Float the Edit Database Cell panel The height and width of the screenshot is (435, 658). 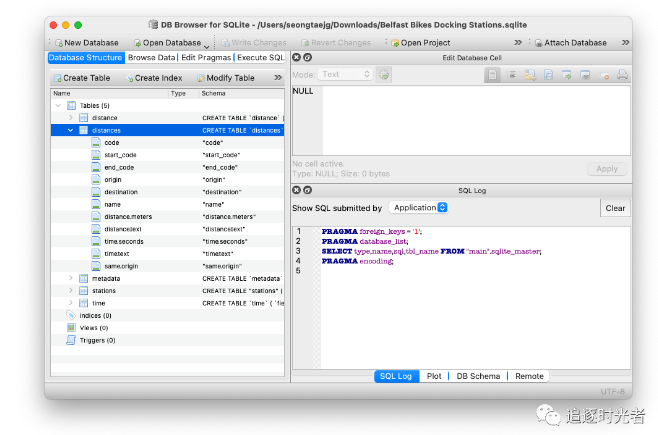308,57
